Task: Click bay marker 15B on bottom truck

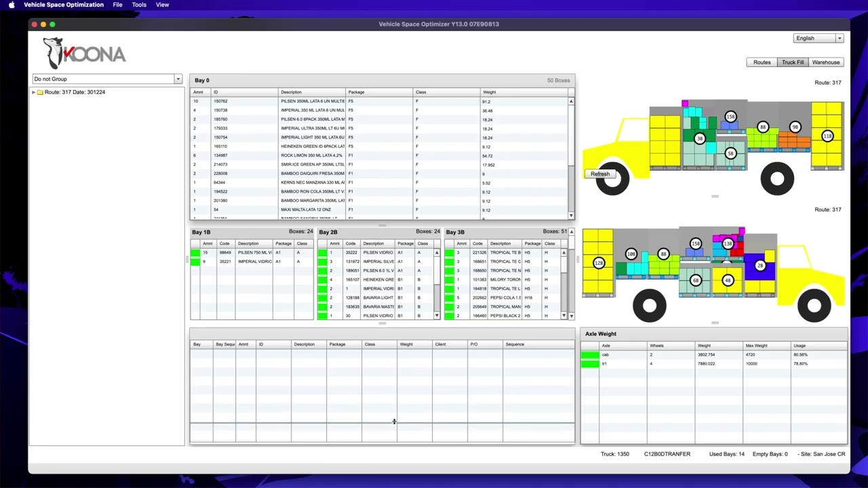Action: pos(696,243)
